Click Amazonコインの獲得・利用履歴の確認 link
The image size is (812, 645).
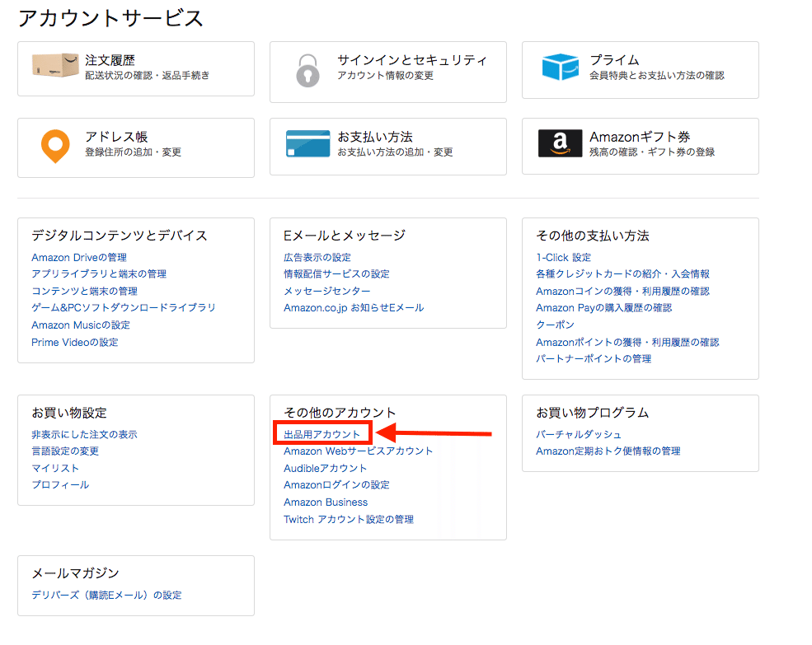point(623,291)
